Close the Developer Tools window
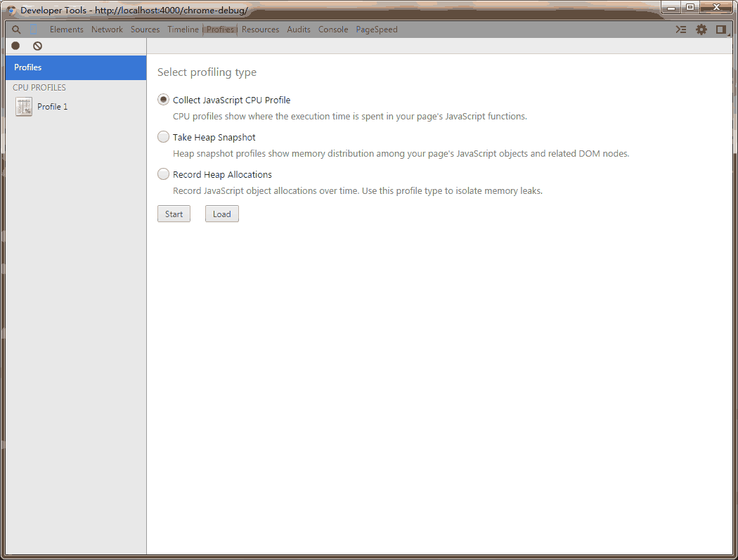Screen dimensions: 738x560 click(716, 8)
